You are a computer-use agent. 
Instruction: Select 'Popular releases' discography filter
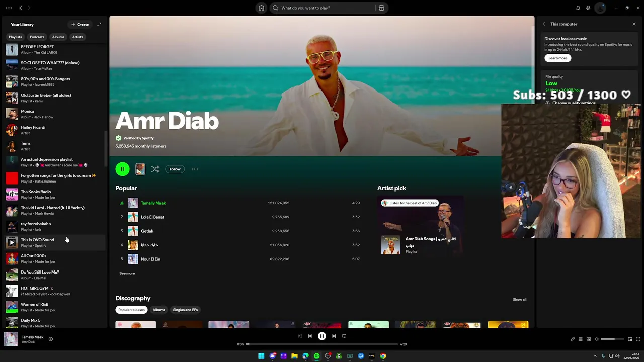tap(131, 310)
